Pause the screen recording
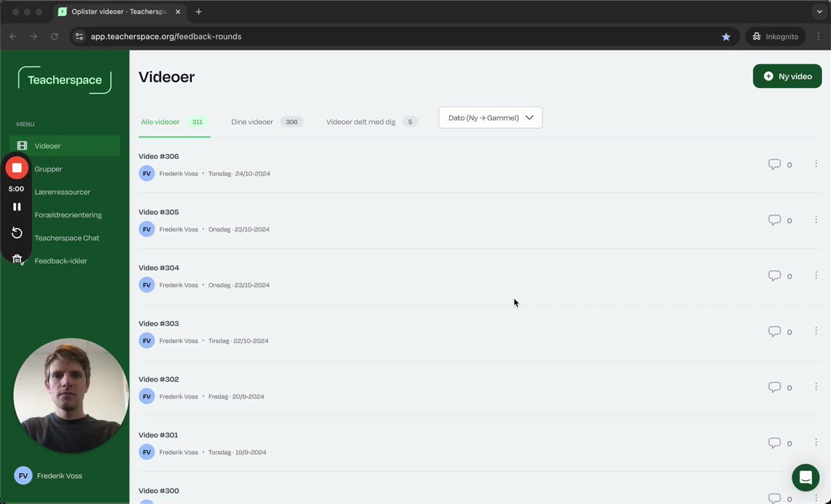 [17, 207]
